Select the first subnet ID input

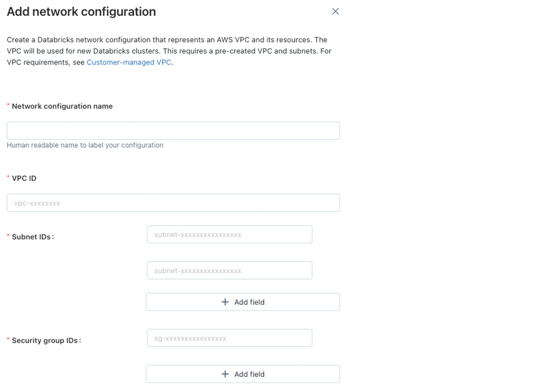pos(229,235)
